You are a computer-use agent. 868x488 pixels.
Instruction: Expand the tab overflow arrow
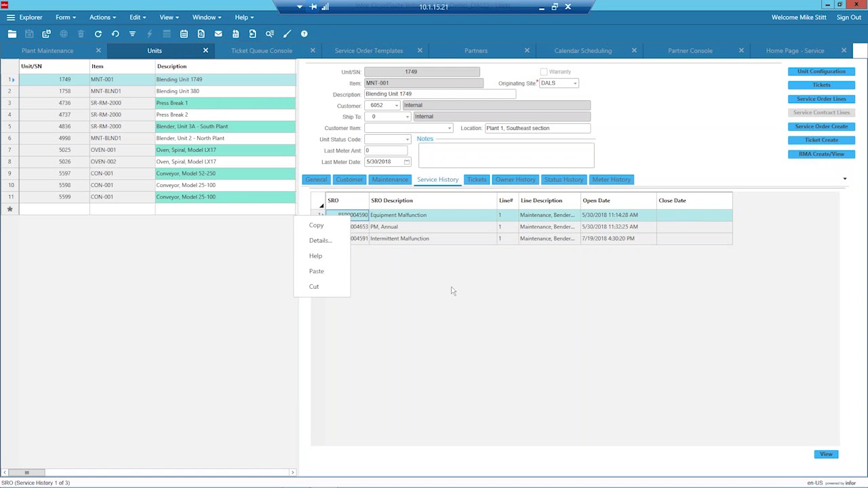point(845,179)
